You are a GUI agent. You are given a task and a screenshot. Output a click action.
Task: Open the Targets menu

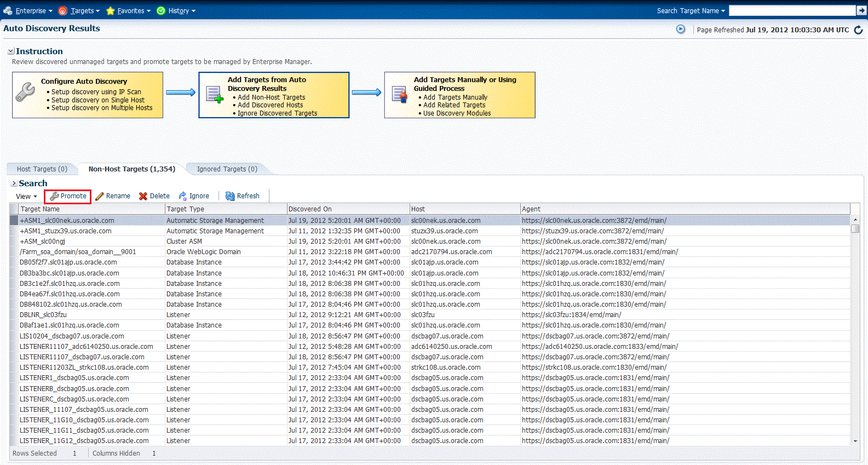tap(85, 10)
